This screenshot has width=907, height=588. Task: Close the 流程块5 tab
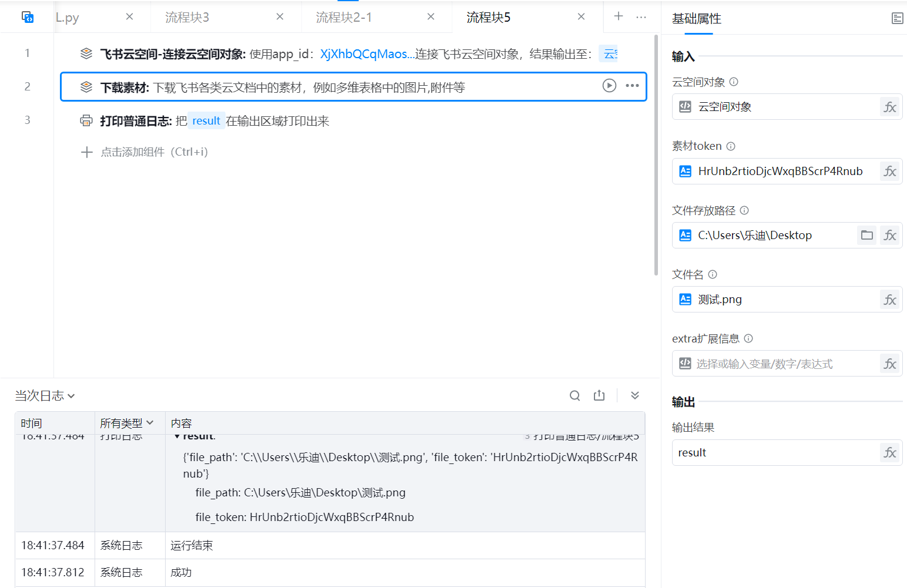click(581, 17)
